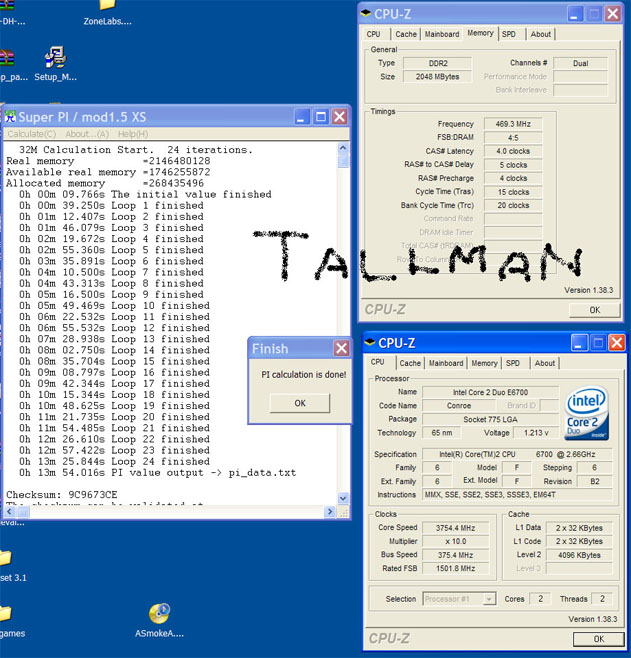Image resolution: width=631 pixels, height=658 pixels.
Task: Click the 3754.4 MHz core speed value
Action: coord(455,528)
